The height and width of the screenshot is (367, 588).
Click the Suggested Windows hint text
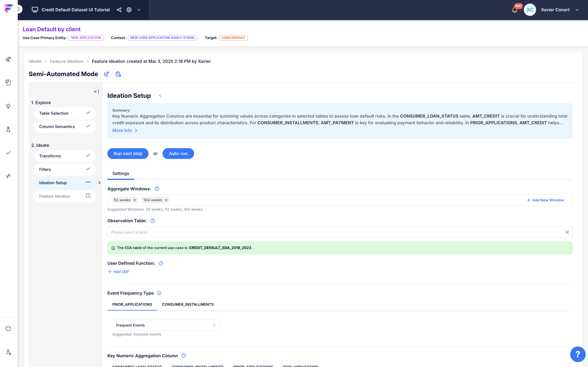pos(155,209)
